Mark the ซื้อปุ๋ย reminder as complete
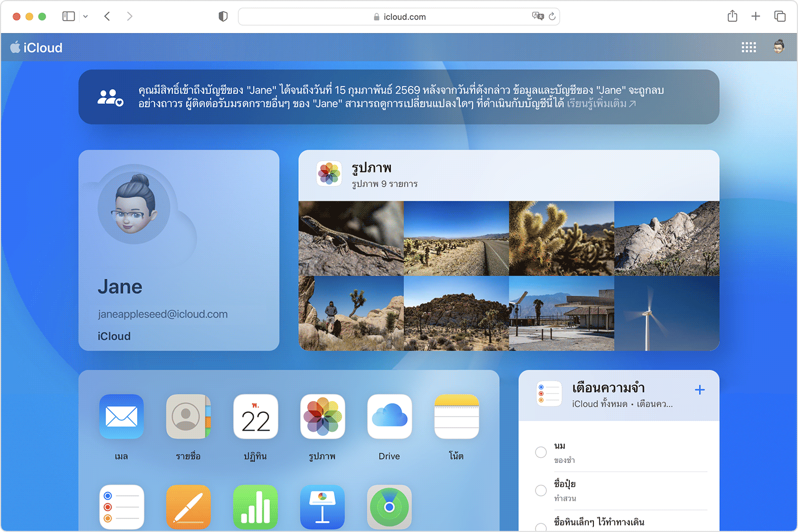 coord(541,490)
